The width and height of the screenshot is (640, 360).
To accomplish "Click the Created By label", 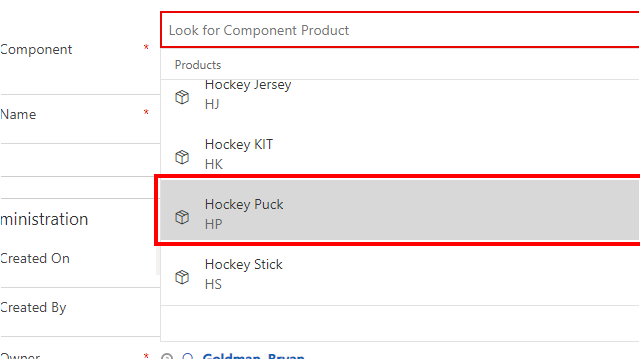I will [33, 308].
